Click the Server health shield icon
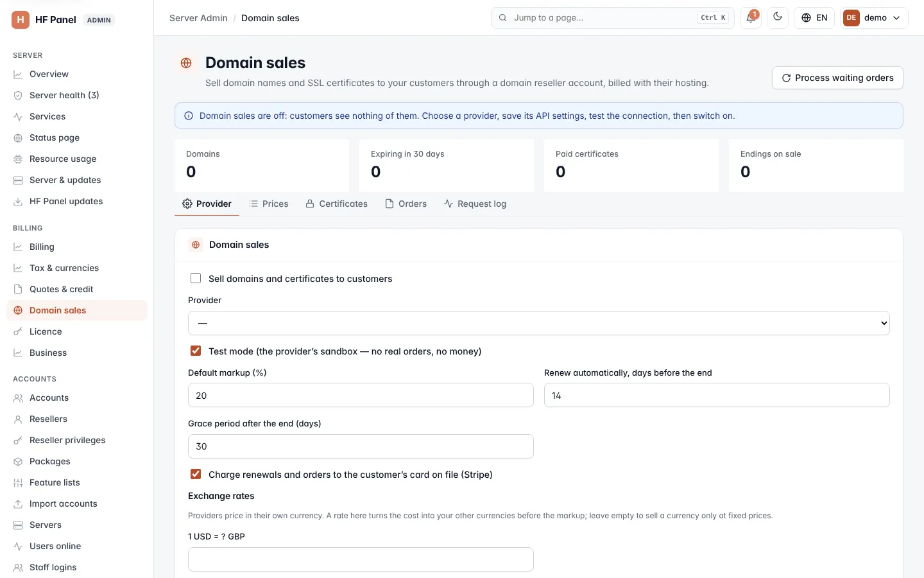This screenshot has width=924, height=578. pyautogui.click(x=18, y=96)
